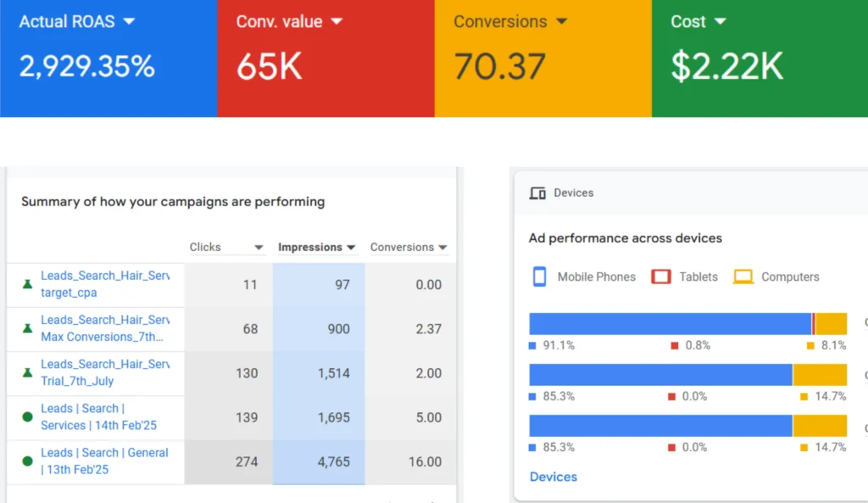868x503 pixels.
Task: Click green status dot for General 13th Feb'25
Action: [27, 461]
